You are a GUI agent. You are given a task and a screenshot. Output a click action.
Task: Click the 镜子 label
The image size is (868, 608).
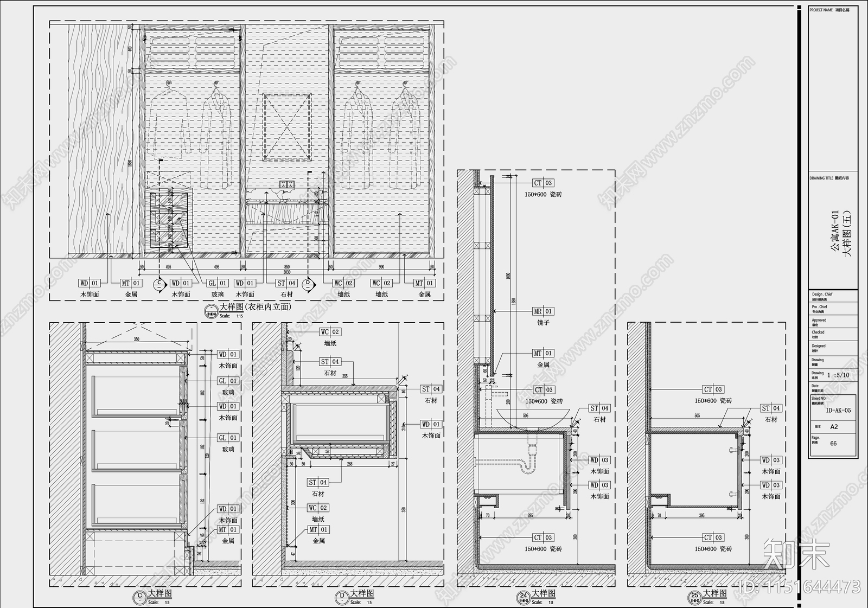point(543,322)
